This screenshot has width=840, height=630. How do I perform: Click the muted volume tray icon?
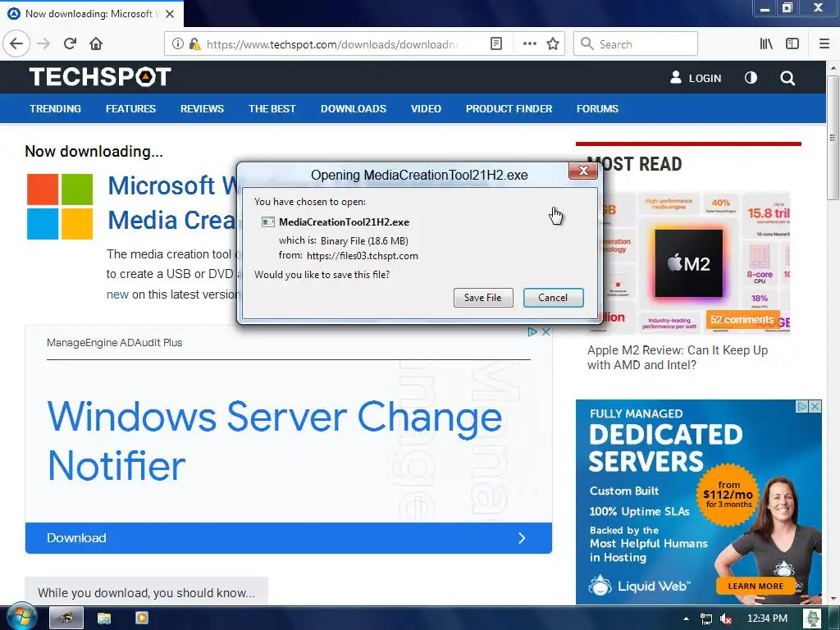(x=726, y=619)
